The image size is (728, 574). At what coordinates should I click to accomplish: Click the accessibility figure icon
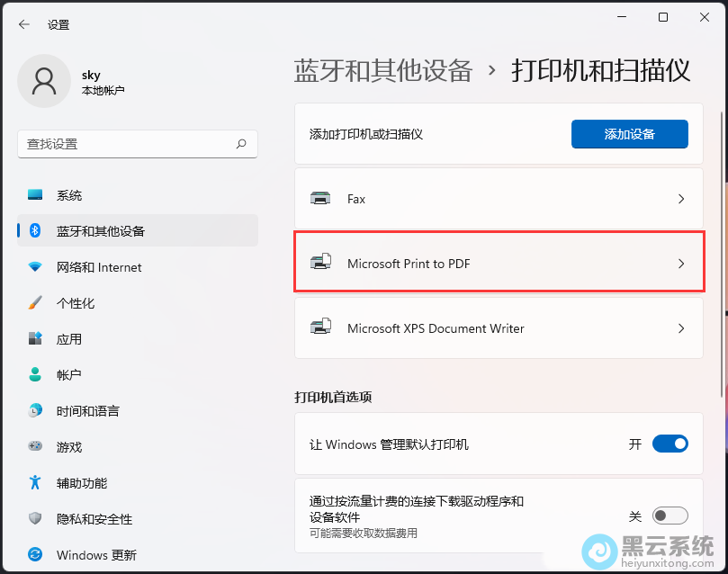click(35, 483)
